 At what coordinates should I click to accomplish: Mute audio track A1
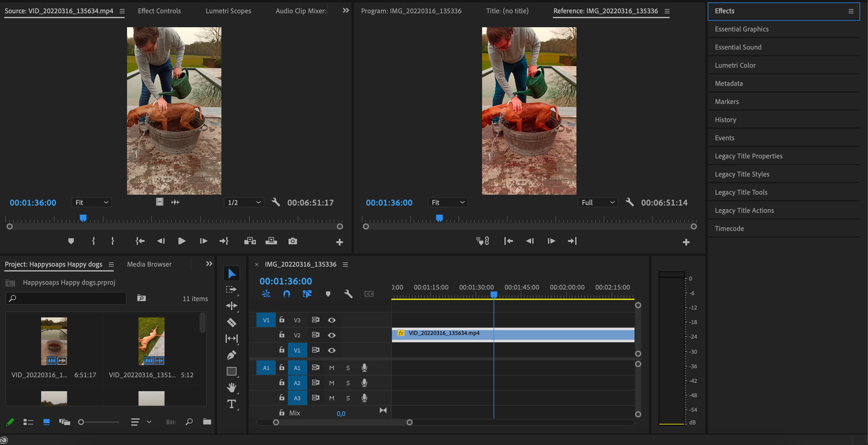pyautogui.click(x=331, y=368)
